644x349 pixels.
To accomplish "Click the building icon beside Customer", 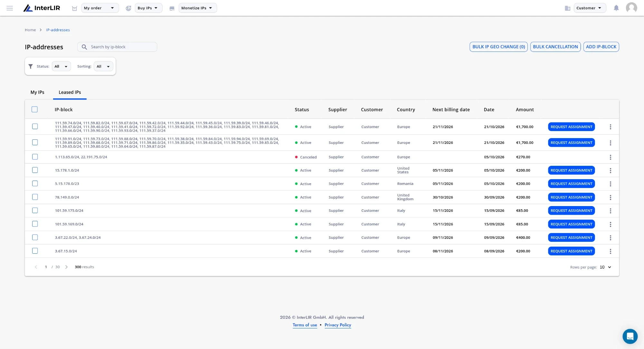I will 567,8.
